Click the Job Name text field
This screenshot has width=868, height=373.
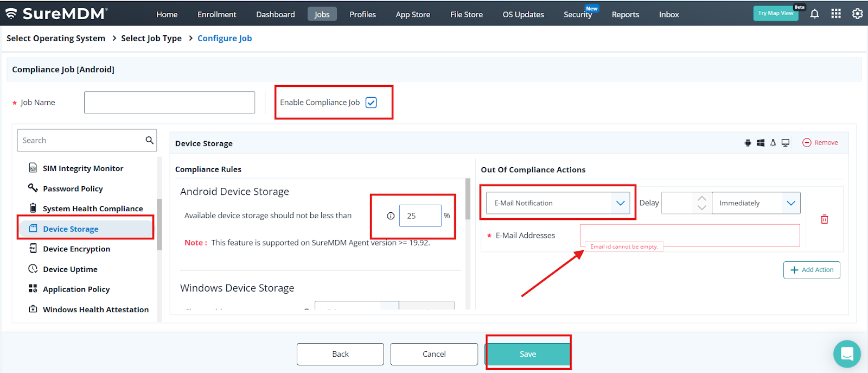(169, 103)
